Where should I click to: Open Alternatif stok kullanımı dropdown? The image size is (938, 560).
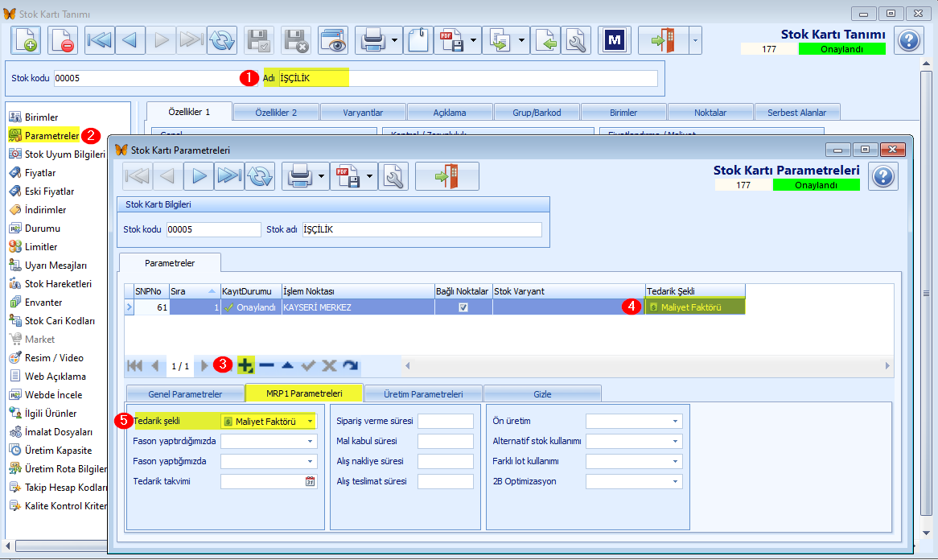[675, 441]
